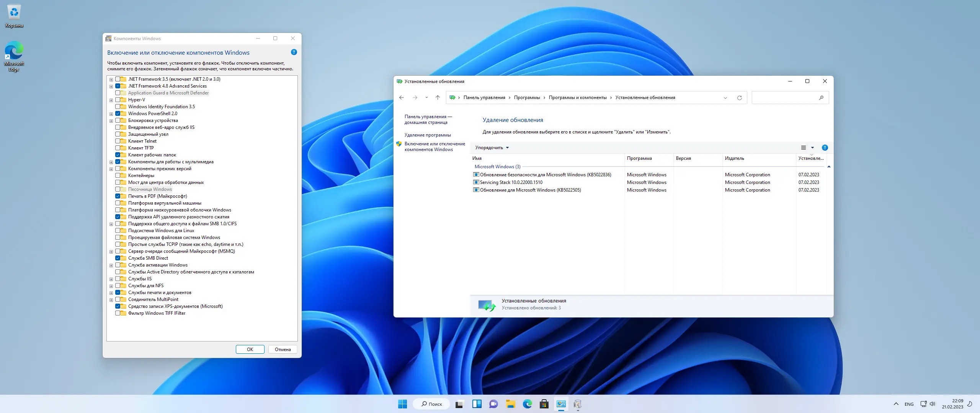Image resolution: width=980 pixels, height=413 pixels.
Task: Check the Telnet client (Клиент Telnet) checkbox
Action: [x=118, y=141]
